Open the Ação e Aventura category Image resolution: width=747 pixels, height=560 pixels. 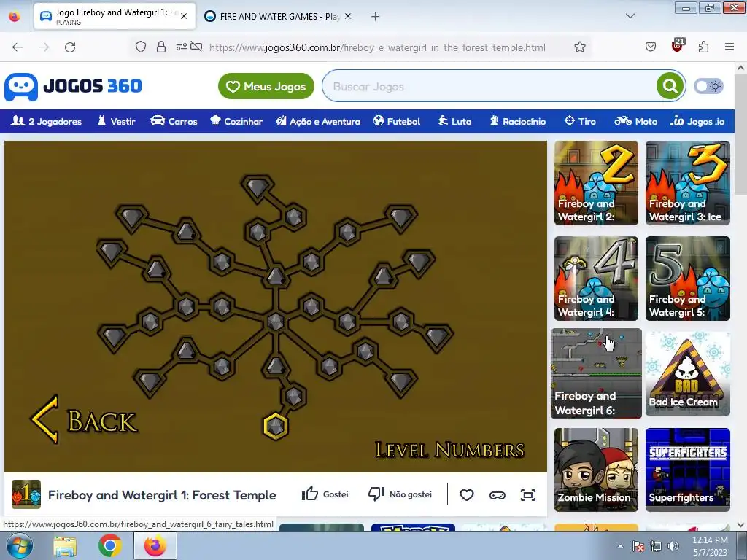[x=318, y=122]
